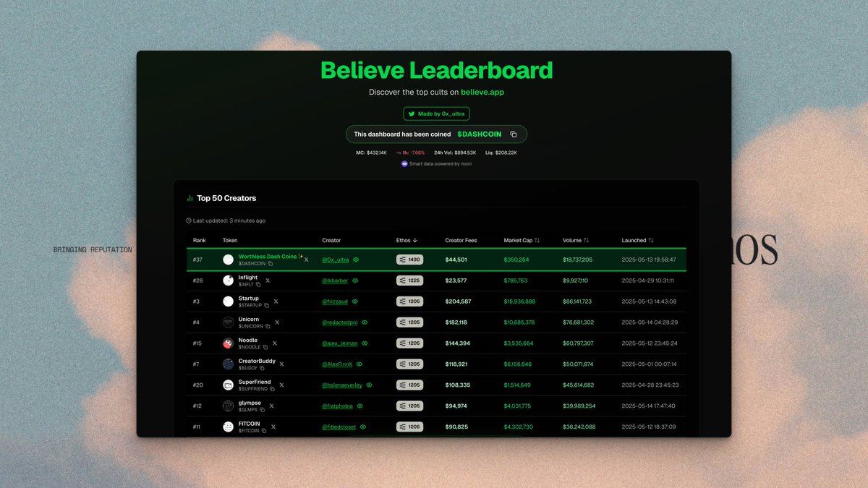Screen dimensions: 868x488
Task: Copy the $BUDDY ticker
Action: click(262, 368)
